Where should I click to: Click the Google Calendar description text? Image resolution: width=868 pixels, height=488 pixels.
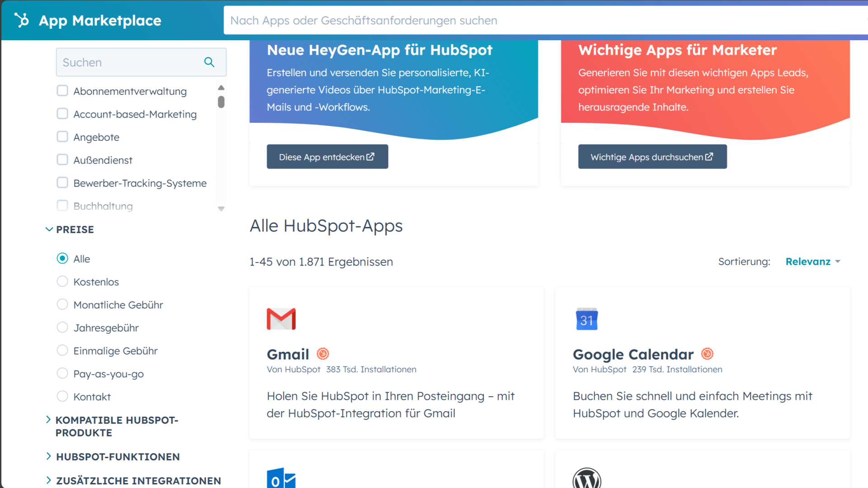pos(693,404)
